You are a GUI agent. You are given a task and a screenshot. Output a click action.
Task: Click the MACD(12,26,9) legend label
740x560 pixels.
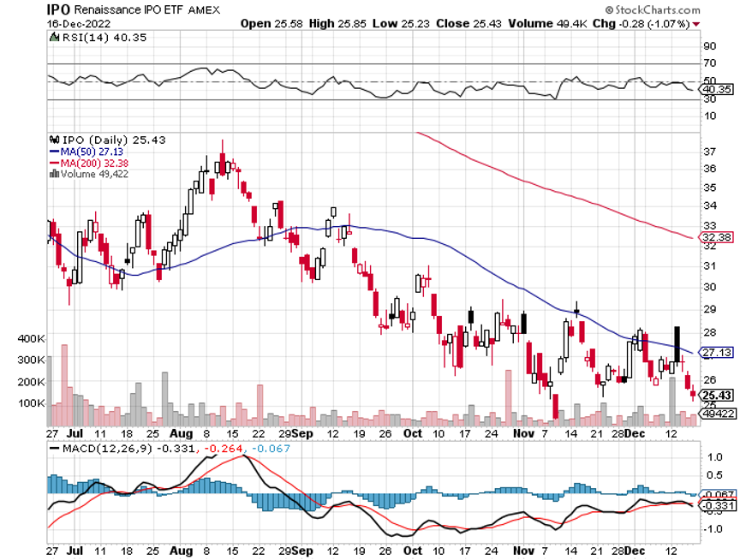point(107,449)
